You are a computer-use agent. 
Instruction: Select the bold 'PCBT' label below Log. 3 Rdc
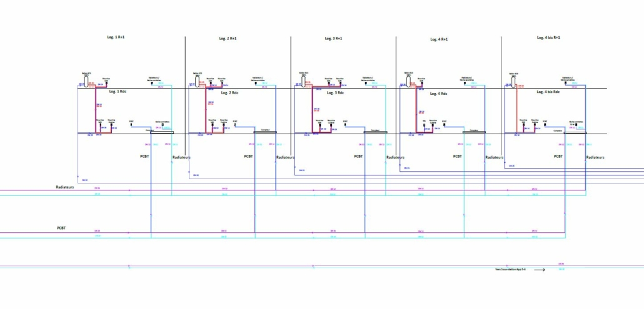[x=359, y=156]
